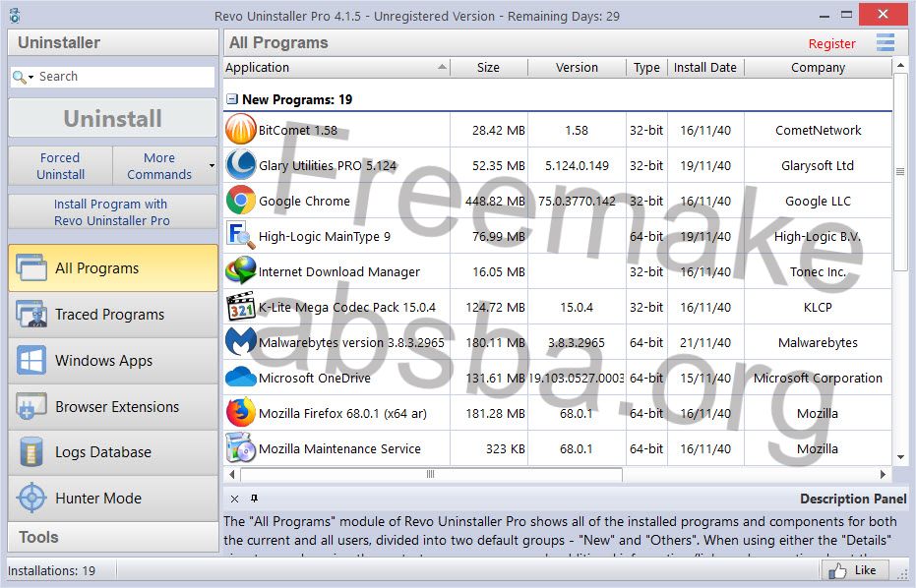This screenshot has height=588, width=916.
Task: Select the K-Lite Mega Codec Pack icon
Action: pos(241,307)
